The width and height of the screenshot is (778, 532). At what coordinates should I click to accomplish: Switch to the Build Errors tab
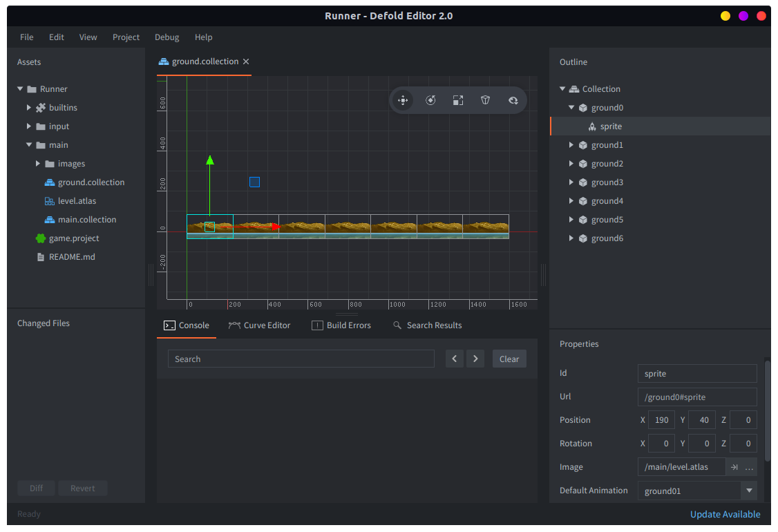341,325
